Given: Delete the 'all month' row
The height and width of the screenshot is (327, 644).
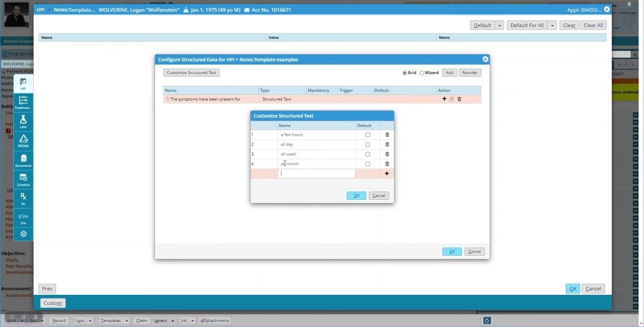Looking at the screenshot, I should 387,163.
